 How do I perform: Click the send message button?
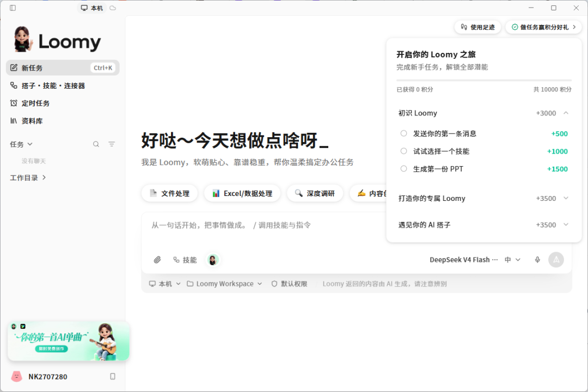pyautogui.click(x=556, y=260)
